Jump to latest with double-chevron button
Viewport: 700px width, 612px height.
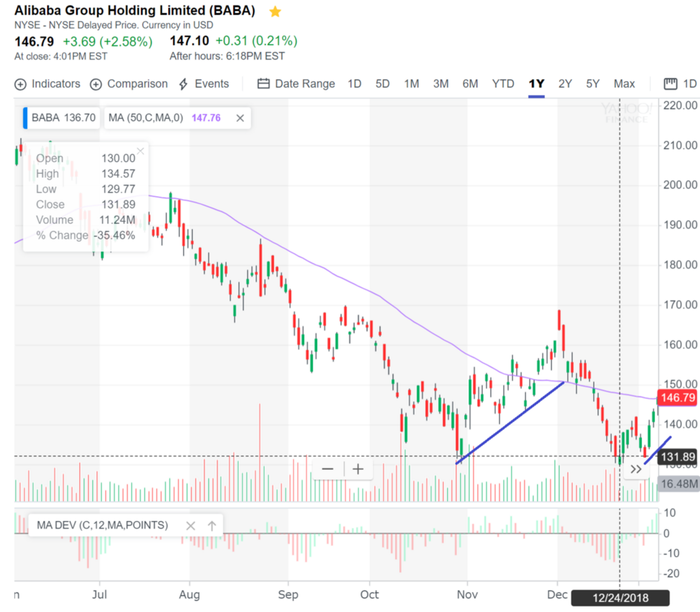pos(636,469)
